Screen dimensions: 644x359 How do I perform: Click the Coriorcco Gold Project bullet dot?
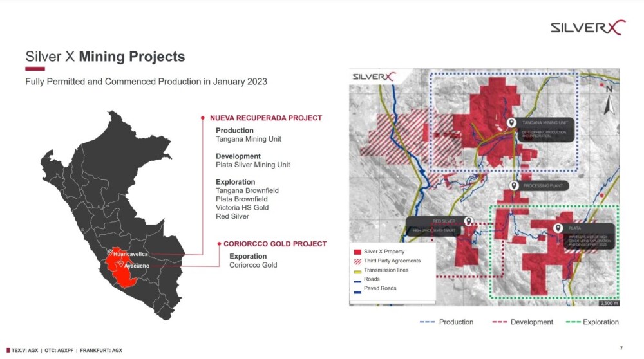coord(220,244)
